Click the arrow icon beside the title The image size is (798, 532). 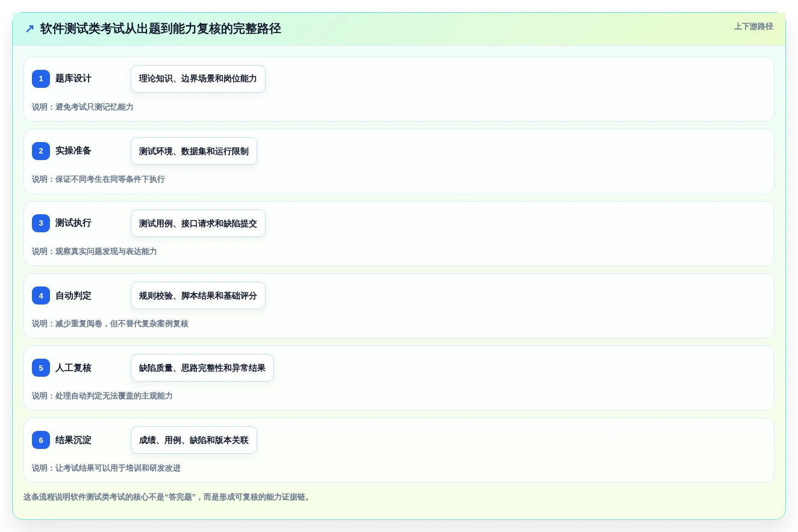(x=30, y=29)
